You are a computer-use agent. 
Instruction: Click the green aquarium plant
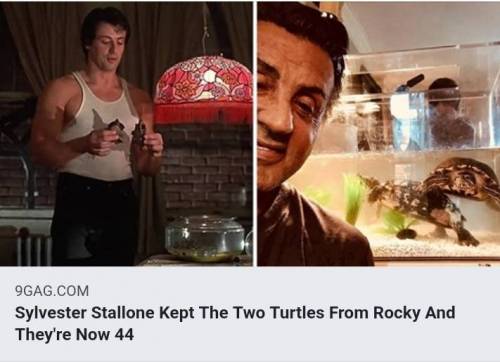(x=353, y=198)
